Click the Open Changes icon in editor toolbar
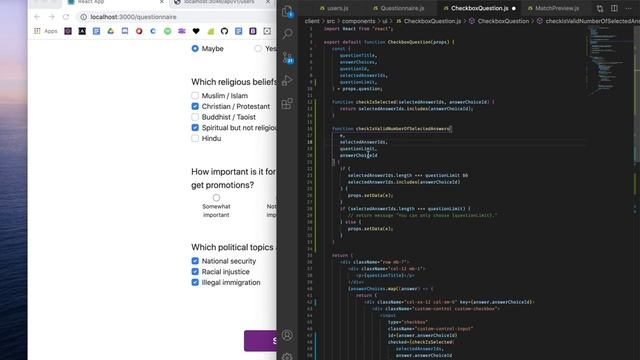 click(x=600, y=8)
